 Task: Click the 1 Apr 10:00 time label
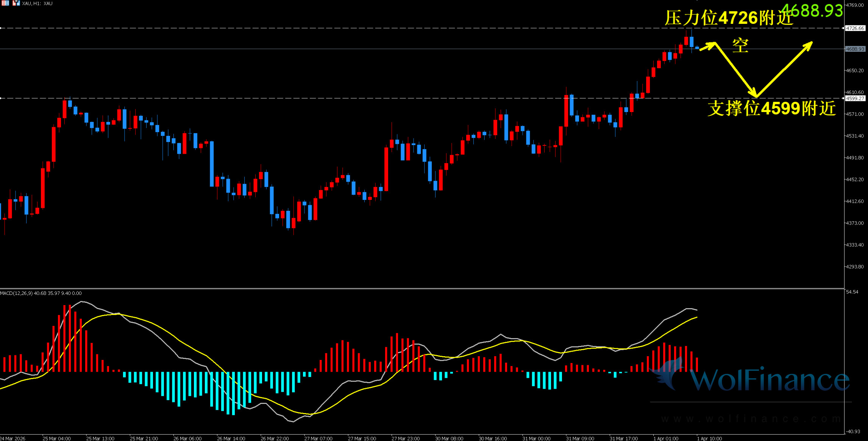[709, 438]
